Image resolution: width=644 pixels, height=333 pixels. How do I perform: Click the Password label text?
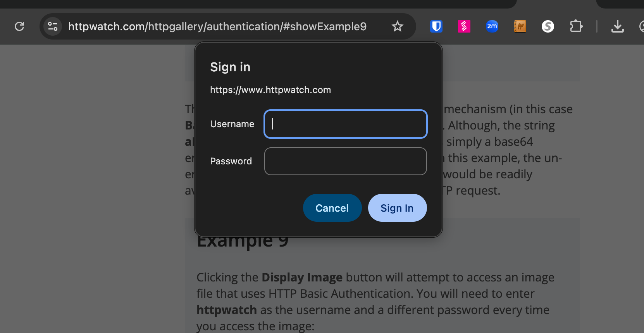[x=231, y=161]
